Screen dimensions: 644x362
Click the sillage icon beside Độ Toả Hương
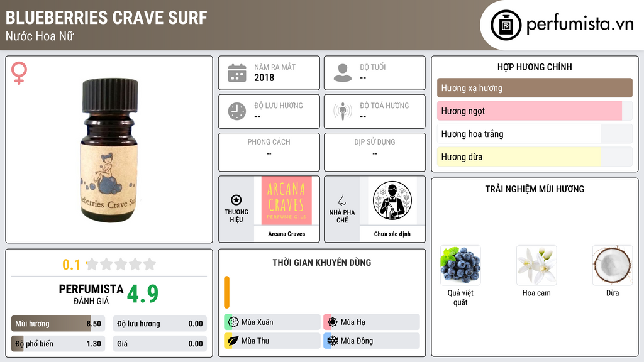pos(343,111)
